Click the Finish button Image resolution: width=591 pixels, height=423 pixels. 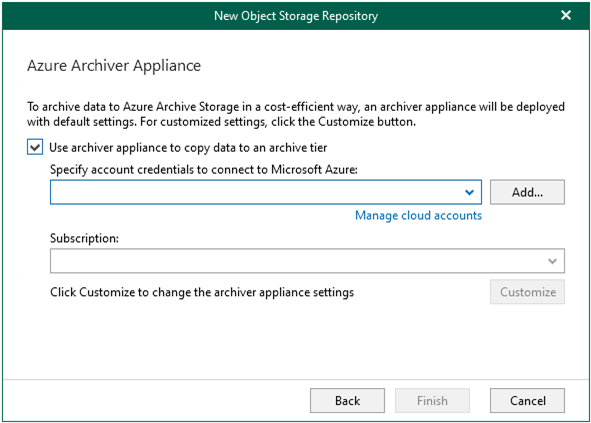pos(432,400)
